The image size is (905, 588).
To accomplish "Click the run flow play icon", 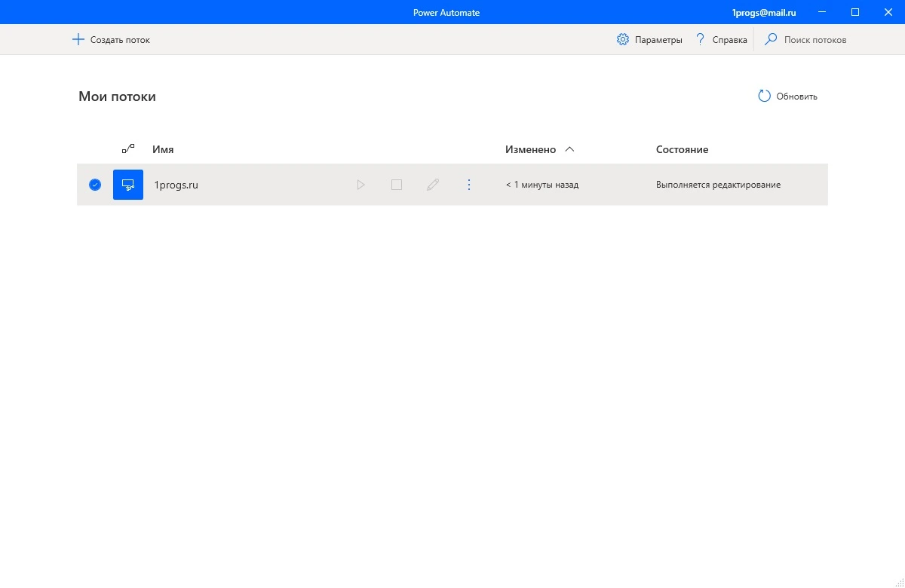I will click(x=360, y=185).
